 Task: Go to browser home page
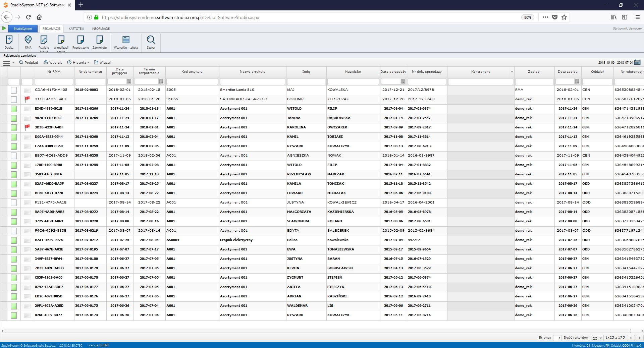pyautogui.click(x=39, y=17)
